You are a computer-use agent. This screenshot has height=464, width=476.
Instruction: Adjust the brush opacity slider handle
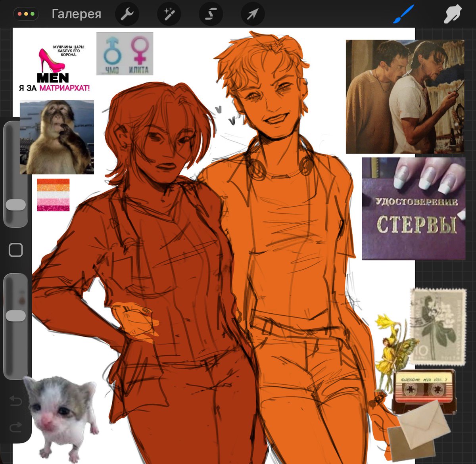click(x=16, y=316)
